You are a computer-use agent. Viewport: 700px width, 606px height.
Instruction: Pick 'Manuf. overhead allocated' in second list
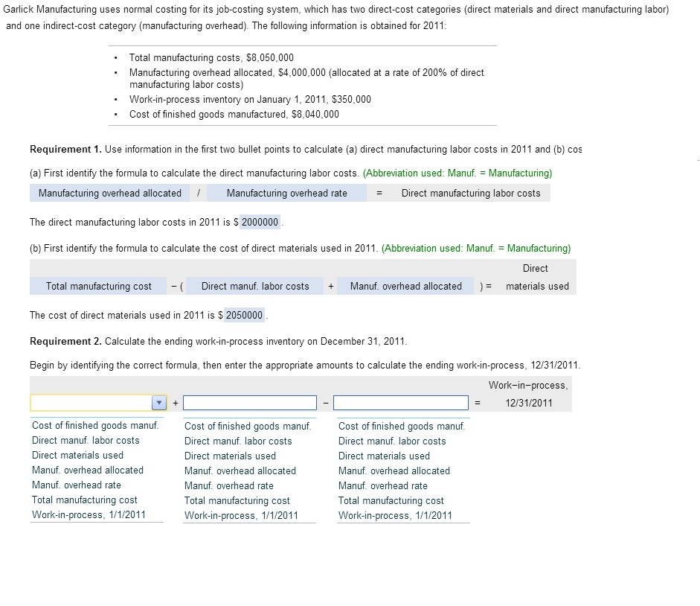pos(240,471)
